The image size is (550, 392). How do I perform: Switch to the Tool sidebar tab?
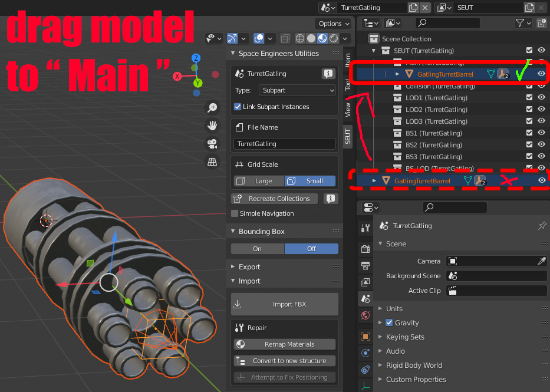[348, 84]
